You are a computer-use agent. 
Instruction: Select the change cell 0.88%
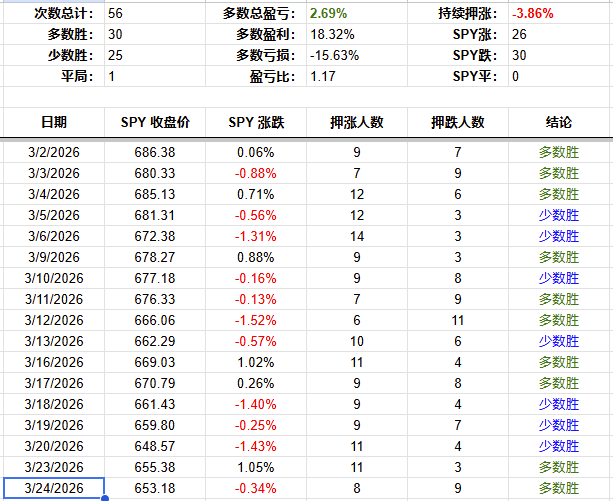pos(256,258)
